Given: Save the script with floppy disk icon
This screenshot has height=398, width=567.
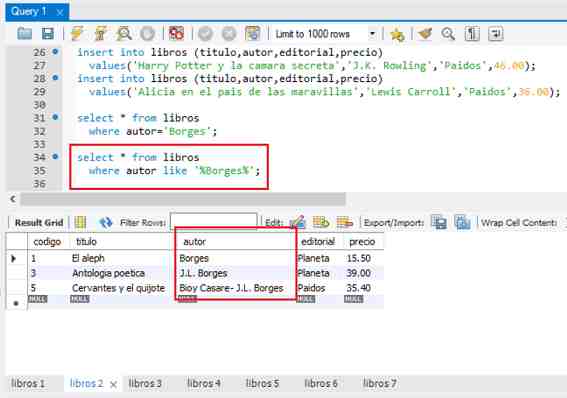Looking at the screenshot, I should coord(47,34).
